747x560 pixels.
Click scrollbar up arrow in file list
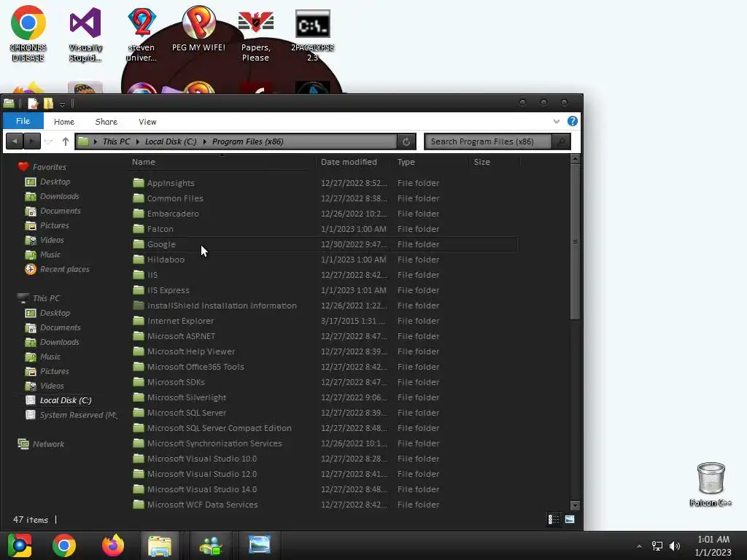point(575,158)
